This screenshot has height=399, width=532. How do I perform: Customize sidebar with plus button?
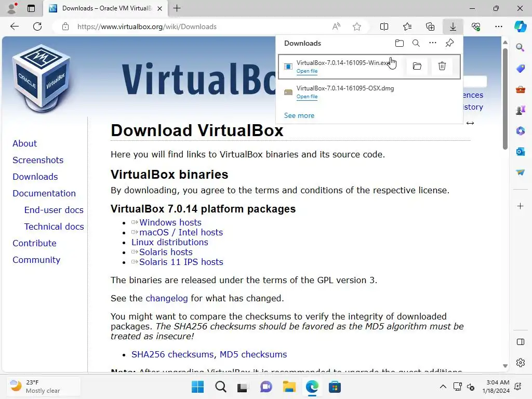tap(520, 206)
